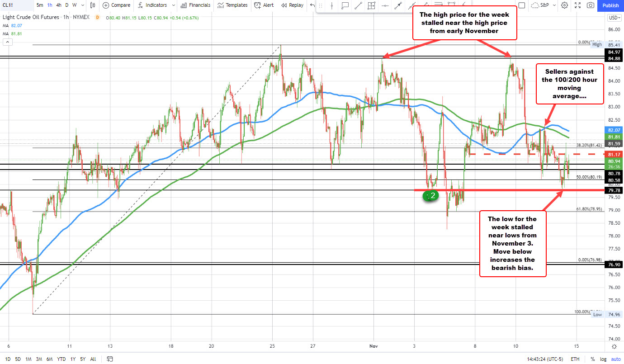624x364 pixels.
Task: Click the Publish button
Action: point(611,5)
